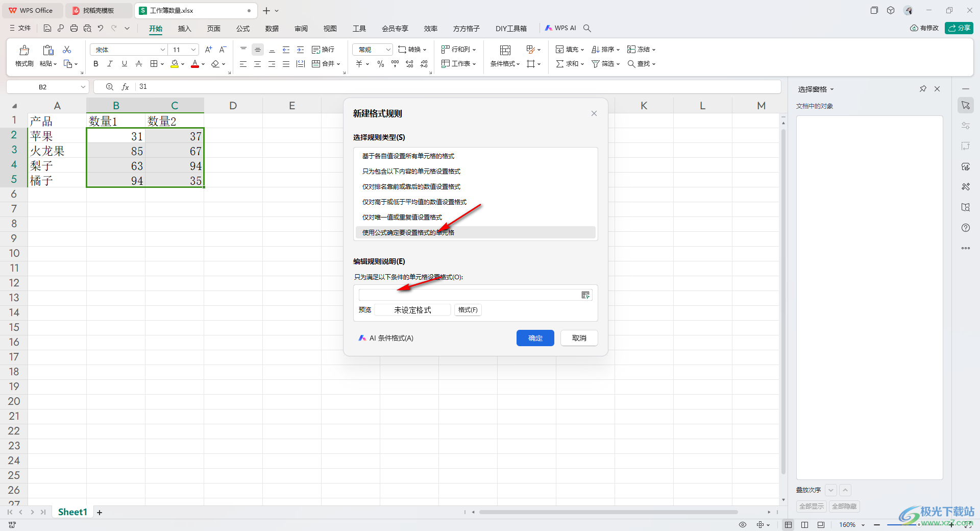The height and width of the screenshot is (531, 980).
Task: Open the 文件 menu
Action: 20,28
